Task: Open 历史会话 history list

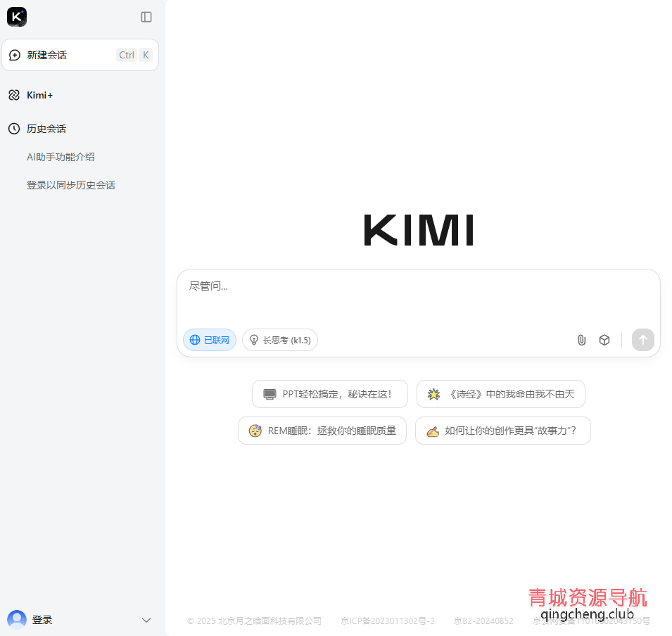Action: click(45, 128)
